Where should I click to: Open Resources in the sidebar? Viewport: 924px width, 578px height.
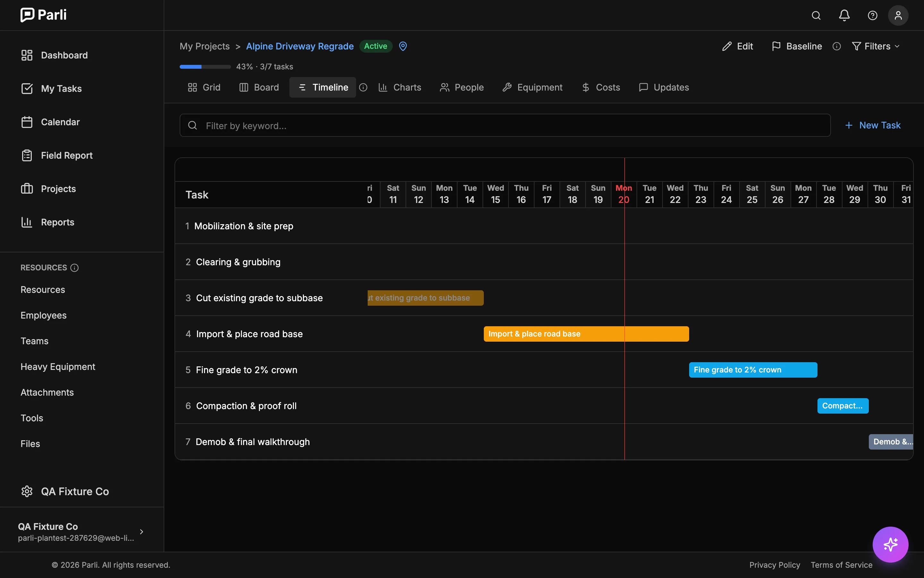[x=43, y=290]
